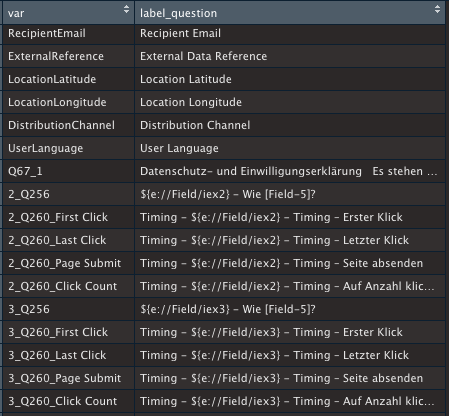449x416 pixels.
Task: Select the LocationLongitude cell
Action: point(69,102)
